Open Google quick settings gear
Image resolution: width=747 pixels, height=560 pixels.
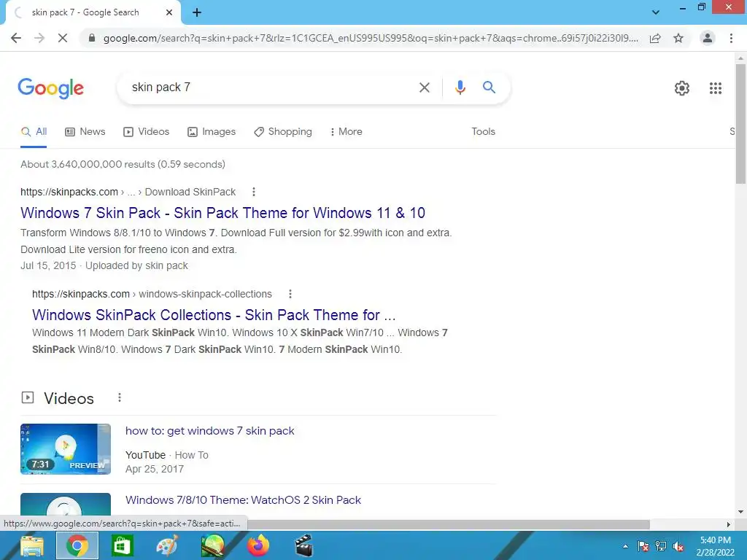[x=682, y=88]
